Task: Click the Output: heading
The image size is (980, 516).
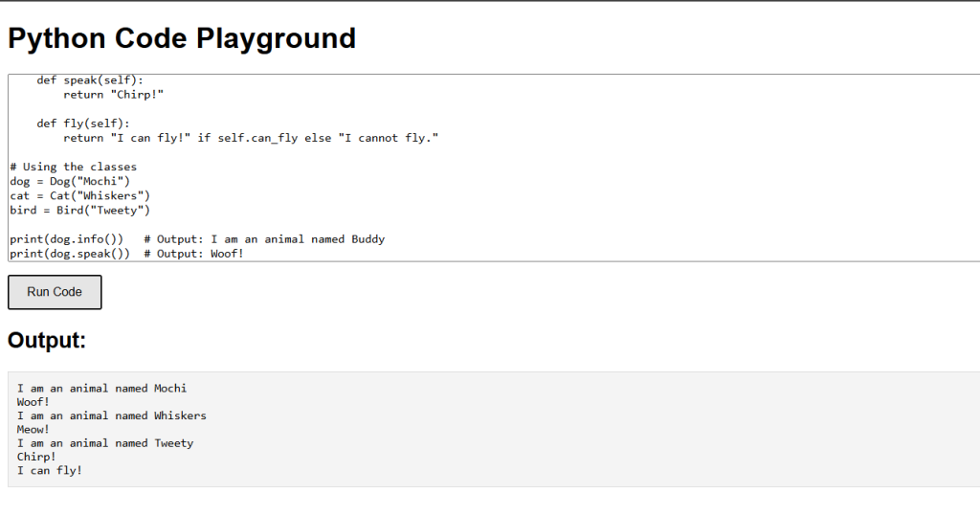Action: [47, 340]
